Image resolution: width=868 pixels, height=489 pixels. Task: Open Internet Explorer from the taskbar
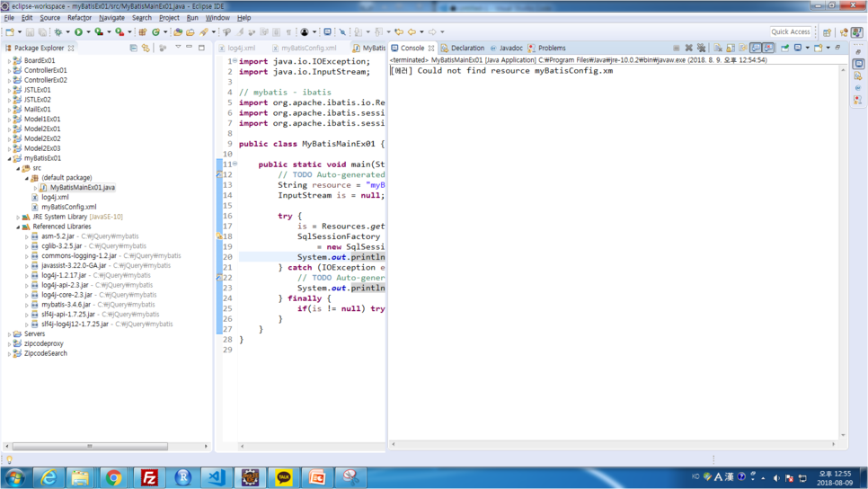pyautogui.click(x=49, y=477)
